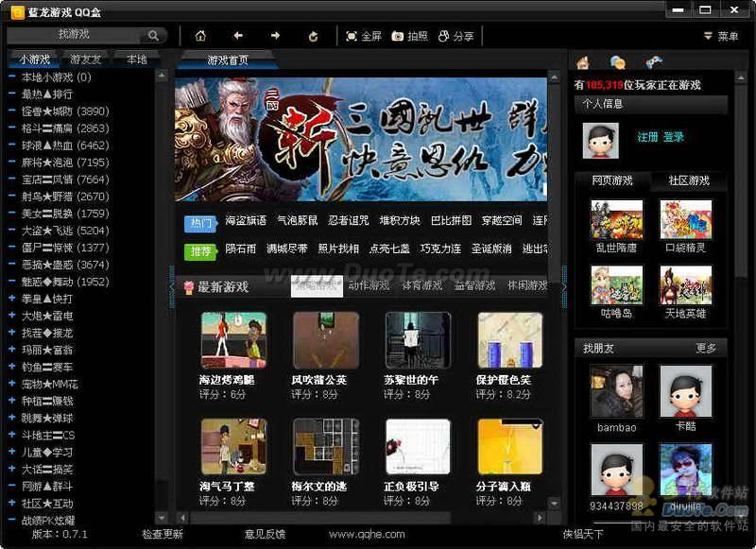Open the 风吹蒲公英 game thumbnail
The image size is (756, 549).
326,340
